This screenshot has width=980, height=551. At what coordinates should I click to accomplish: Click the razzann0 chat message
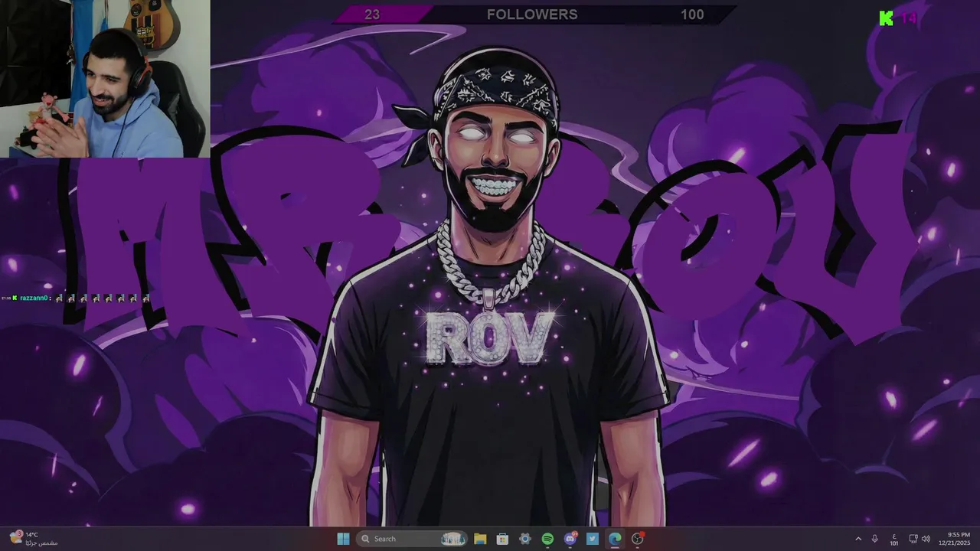(75, 298)
